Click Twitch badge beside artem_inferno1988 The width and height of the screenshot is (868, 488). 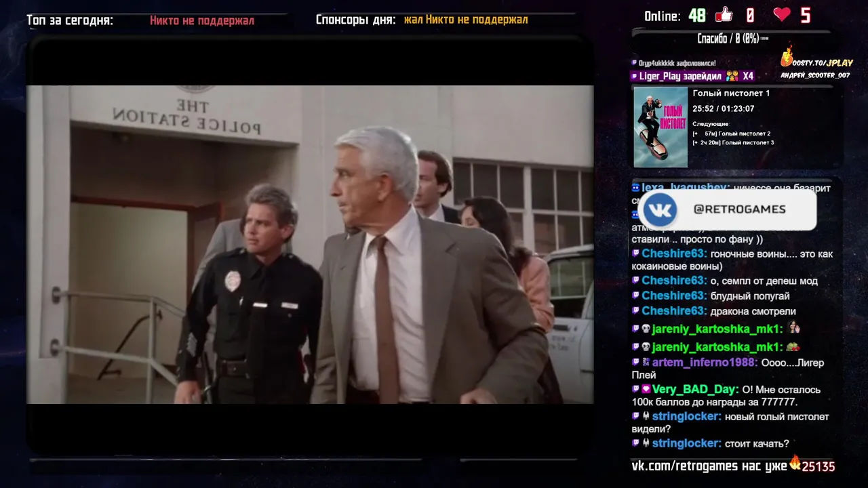[x=635, y=363]
